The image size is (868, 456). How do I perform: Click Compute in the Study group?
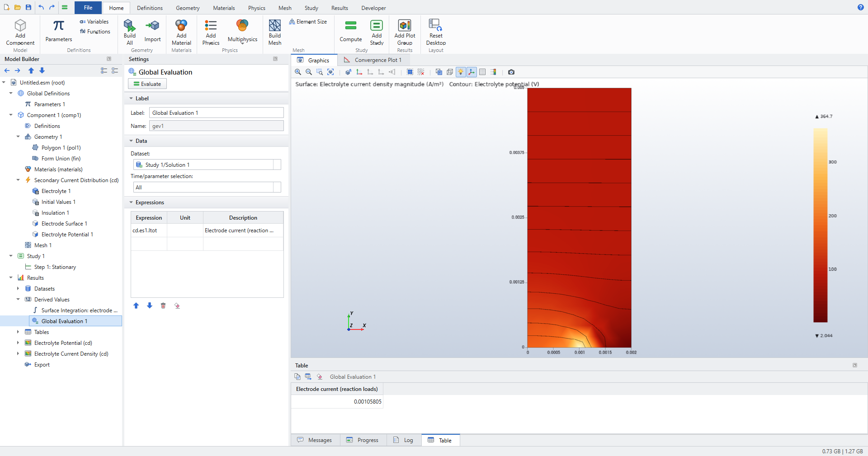(x=351, y=31)
